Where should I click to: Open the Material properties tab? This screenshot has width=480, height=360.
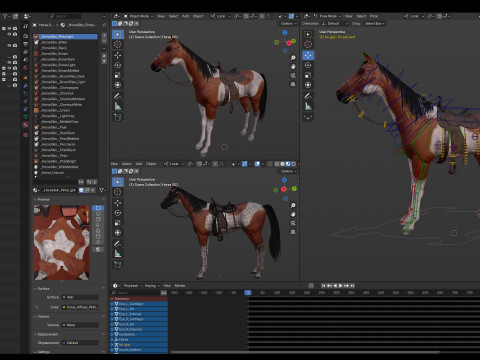[26, 125]
